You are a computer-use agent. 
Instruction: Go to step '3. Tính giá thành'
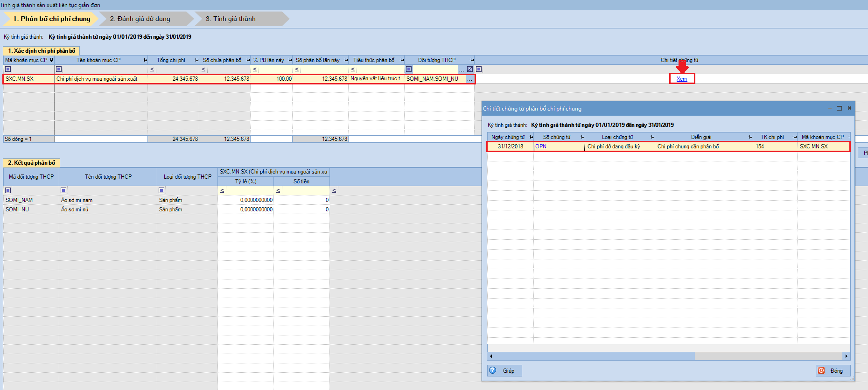click(231, 19)
